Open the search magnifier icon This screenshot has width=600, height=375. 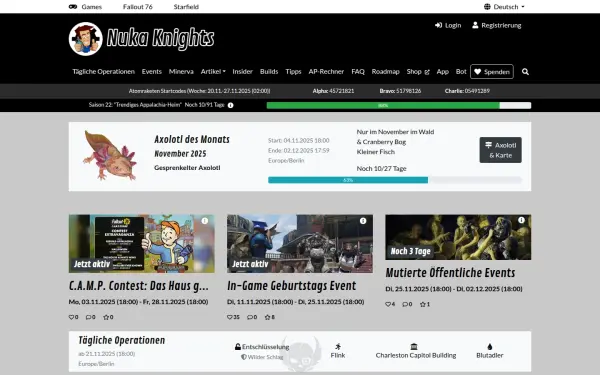pos(525,72)
